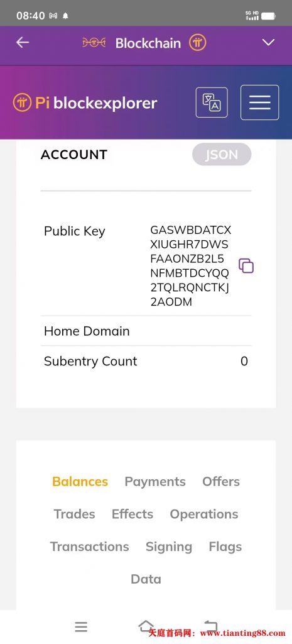This screenshot has height=644, width=292.
Task: Open the hamburger navigation menu
Action: click(259, 103)
